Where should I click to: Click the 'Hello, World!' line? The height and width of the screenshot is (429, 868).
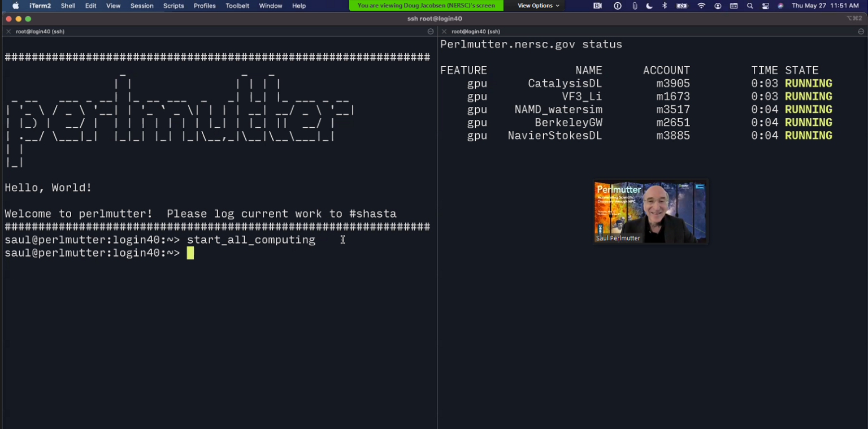point(48,188)
